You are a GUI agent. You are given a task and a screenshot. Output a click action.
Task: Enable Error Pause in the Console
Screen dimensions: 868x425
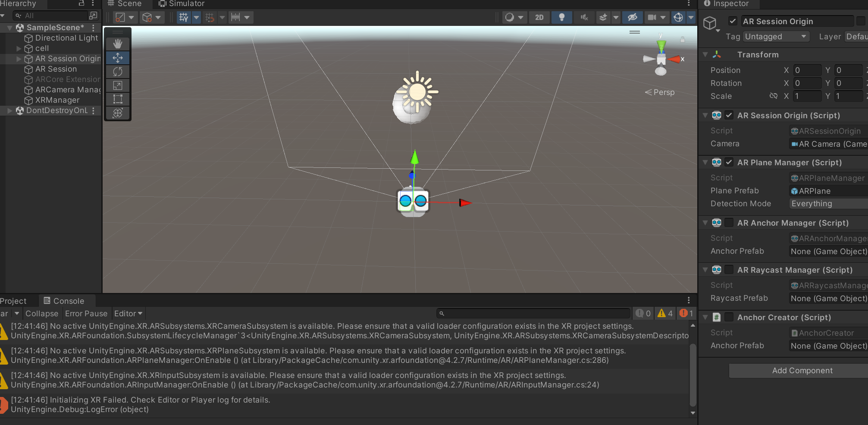coord(86,313)
